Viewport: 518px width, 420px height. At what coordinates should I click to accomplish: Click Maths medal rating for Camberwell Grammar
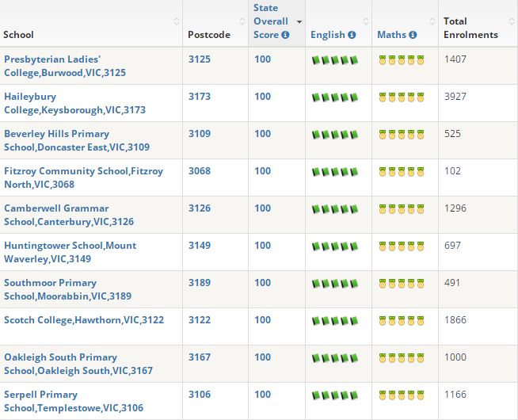(402, 209)
